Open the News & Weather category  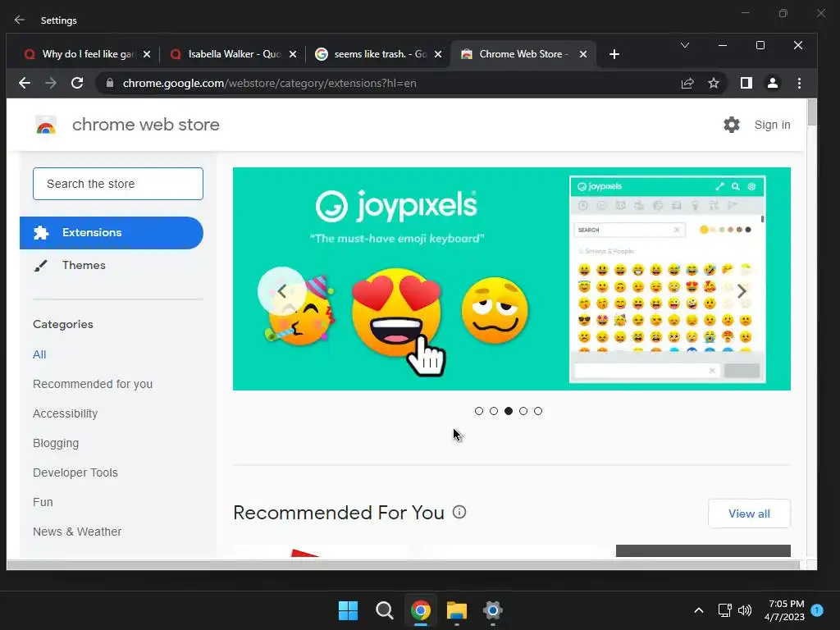[x=77, y=532]
